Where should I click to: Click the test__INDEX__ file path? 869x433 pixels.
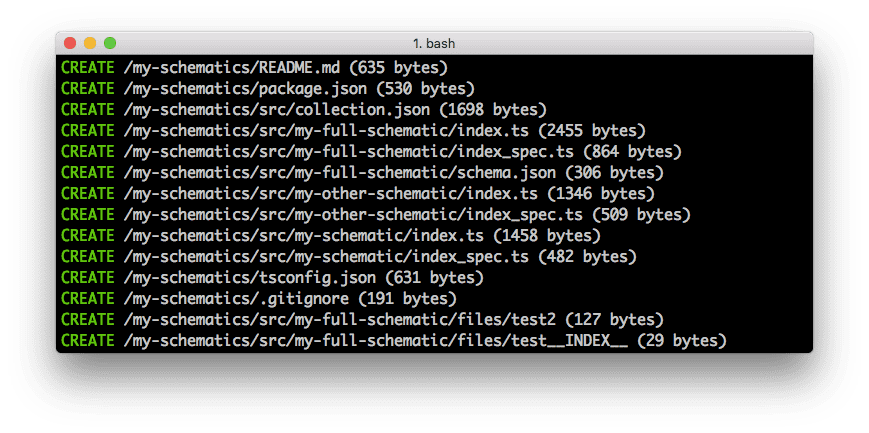click(x=376, y=341)
